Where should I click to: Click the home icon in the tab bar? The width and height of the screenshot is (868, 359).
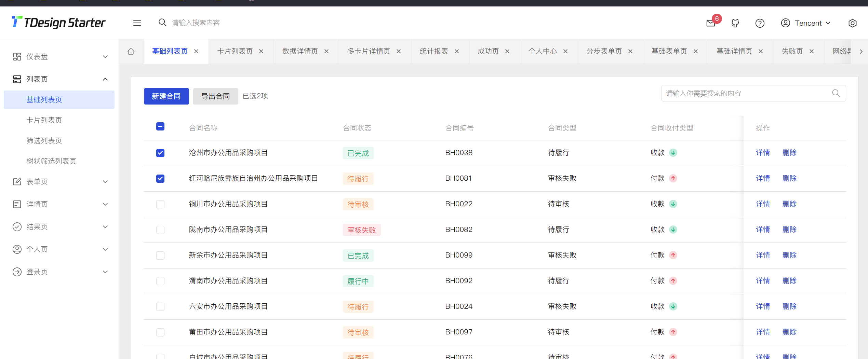[x=131, y=51]
